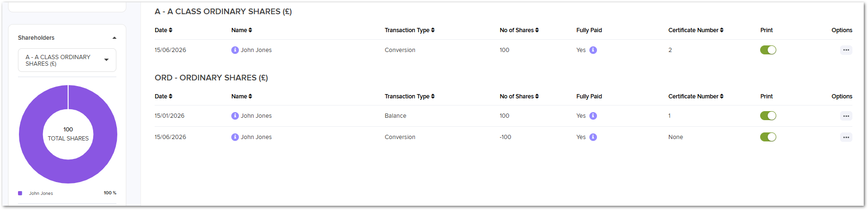Click Fully Paid info icon in A Class Conversion row
Screen dimensions: 868x210
(x=593, y=50)
